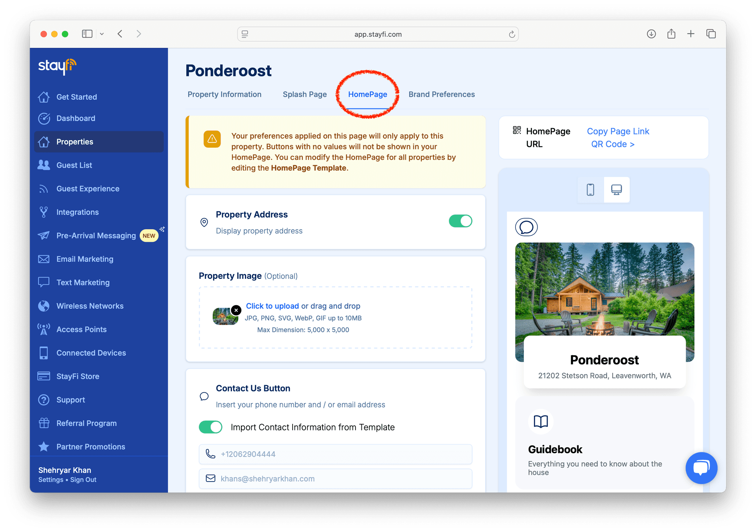The height and width of the screenshot is (532, 756).
Task: Click the StayFi logo
Action: point(57,66)
